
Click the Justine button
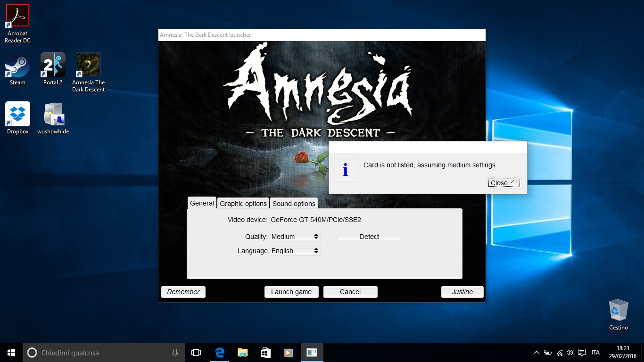[x=462, y=292]
